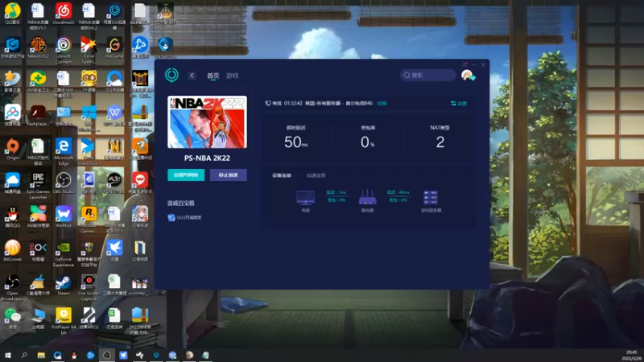Open NBA2KOL2 desktop shortcut
Image resolution: width=644 pixels, height=362 pixels.
(38, 47)
